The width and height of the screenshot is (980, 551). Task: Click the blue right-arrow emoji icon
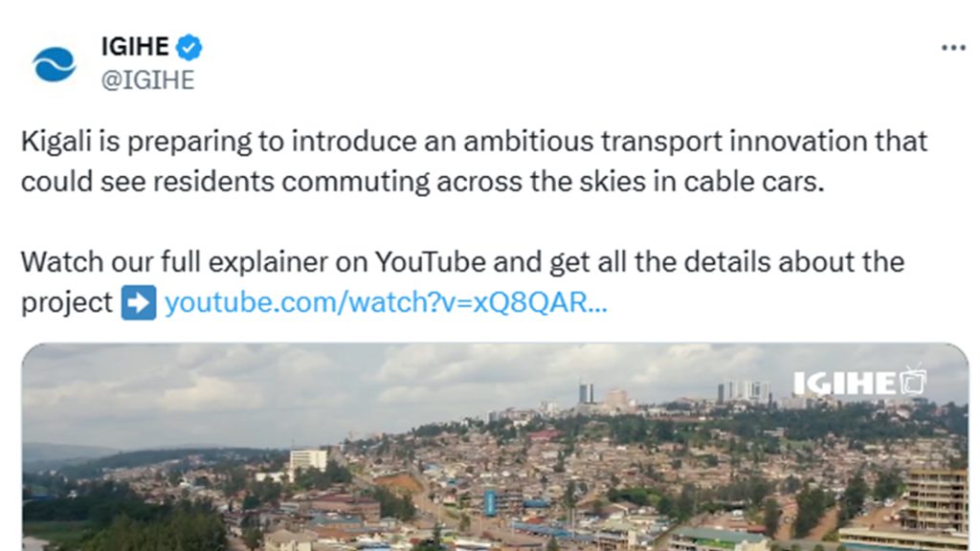pyautogui.click(x=139, y=303)
